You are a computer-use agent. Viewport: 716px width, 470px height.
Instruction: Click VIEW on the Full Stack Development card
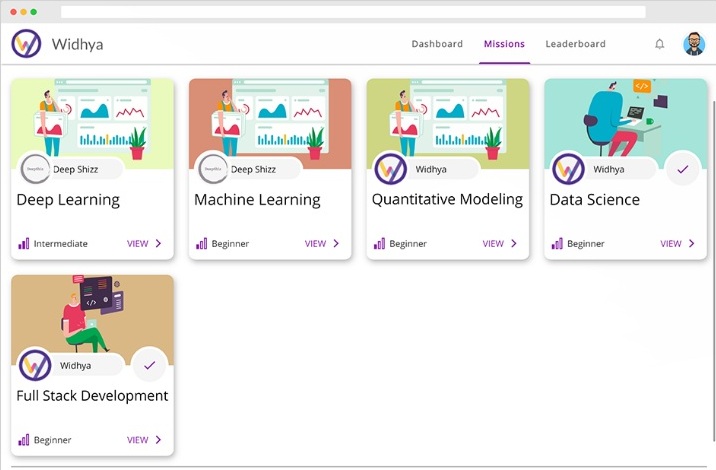click(137, 440)
